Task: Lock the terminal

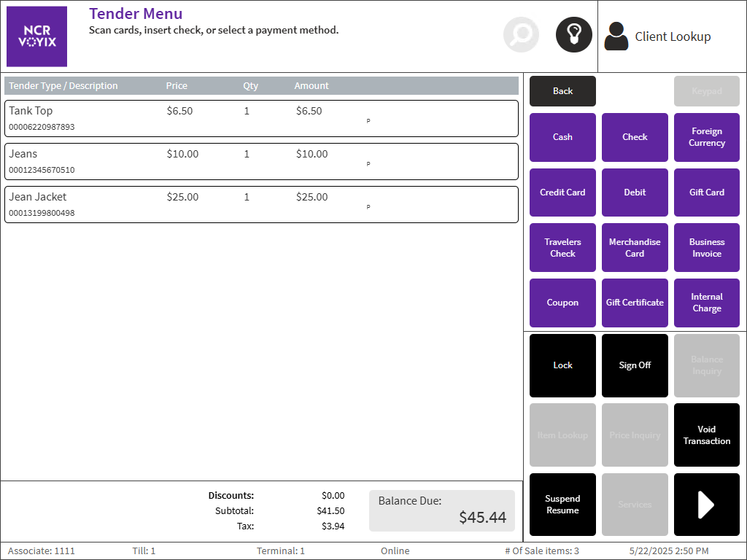Action: pos(562,365)
